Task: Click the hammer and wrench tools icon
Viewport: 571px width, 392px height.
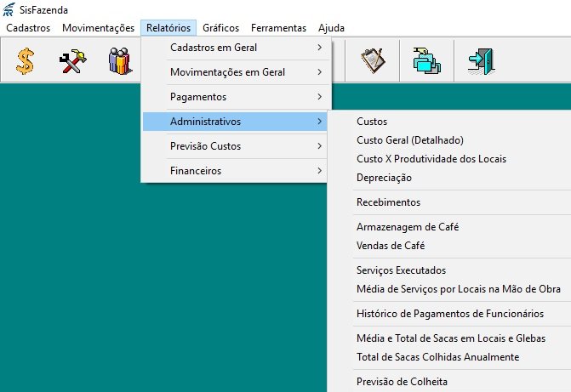Action: (x=72, y=61)
